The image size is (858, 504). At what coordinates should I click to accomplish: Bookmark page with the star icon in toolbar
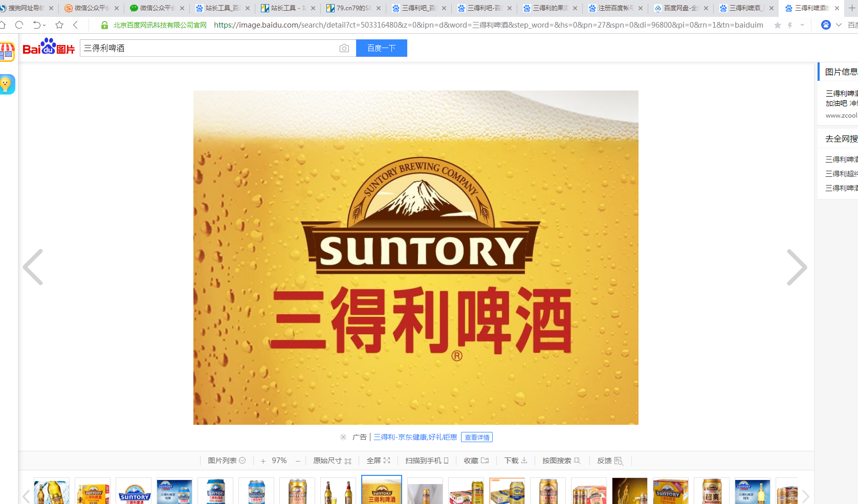pyautogui.click(x=59, y=25)
